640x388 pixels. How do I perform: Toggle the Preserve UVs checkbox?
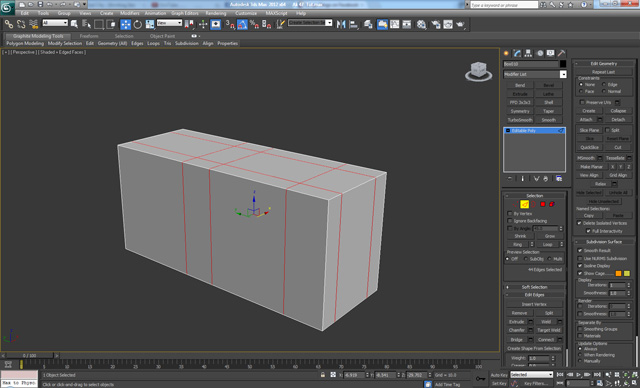pyautogui.click(x=582, y=102)
